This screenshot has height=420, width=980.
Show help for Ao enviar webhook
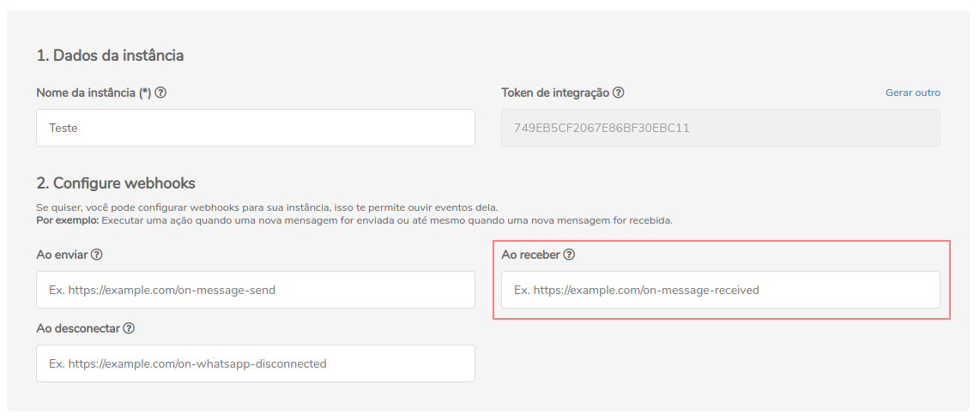coord(97,255)
